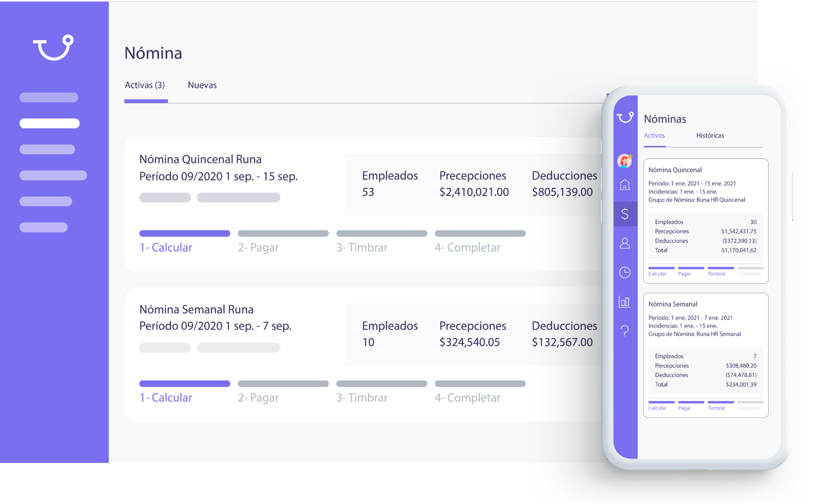Click 2- Pagar step of Nómina Semanal Runa

coord(258,398)
